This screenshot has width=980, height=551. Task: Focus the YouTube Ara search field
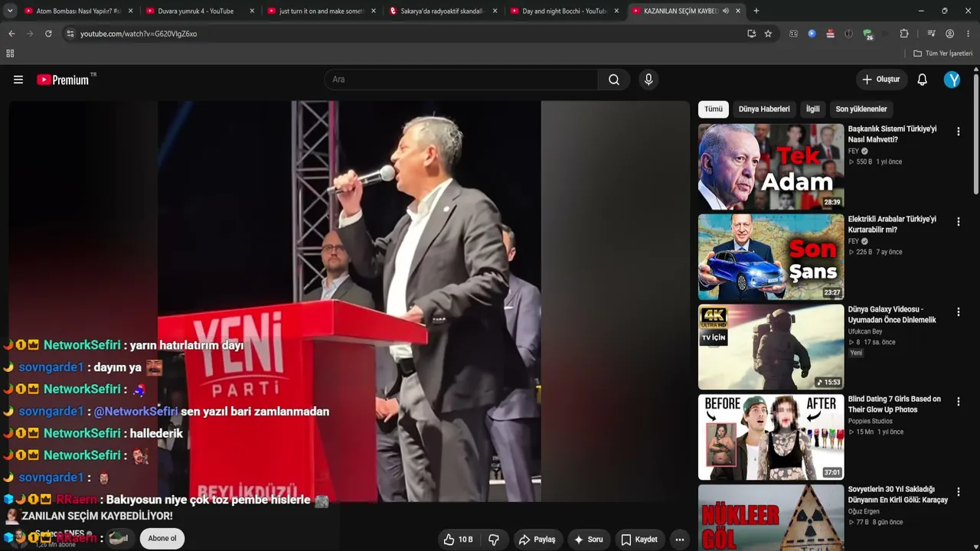click(461, 80)
